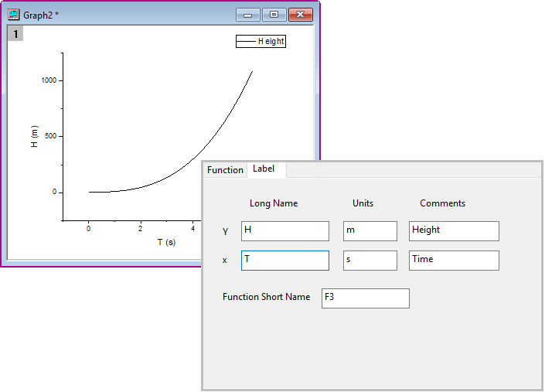Click the 500 tick label on Y axis
The height and width of the screenshot is (392, 545).
point(51,136)
